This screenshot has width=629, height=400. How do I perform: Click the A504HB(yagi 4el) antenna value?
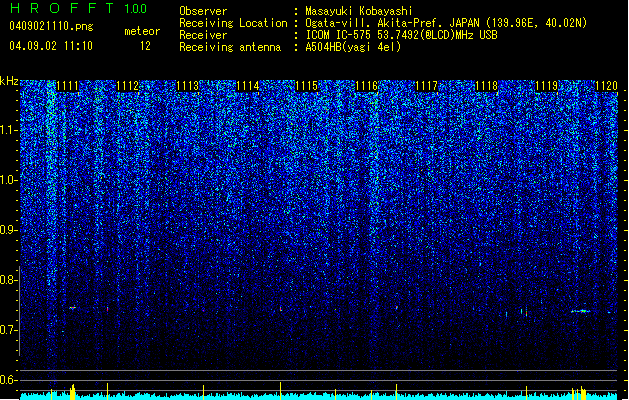point(353,47)
